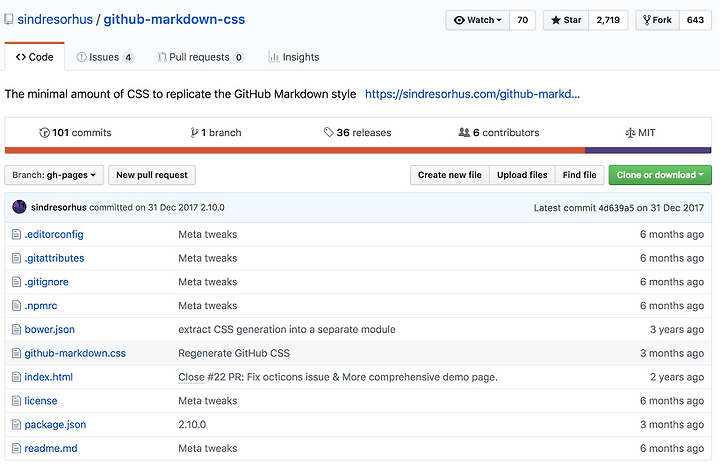The height and width of the screenshot is (467, 720).
Task: Open 'extract CSS generation into a separate module' commit
Action: pyautogui.click(x=287, y=330)
